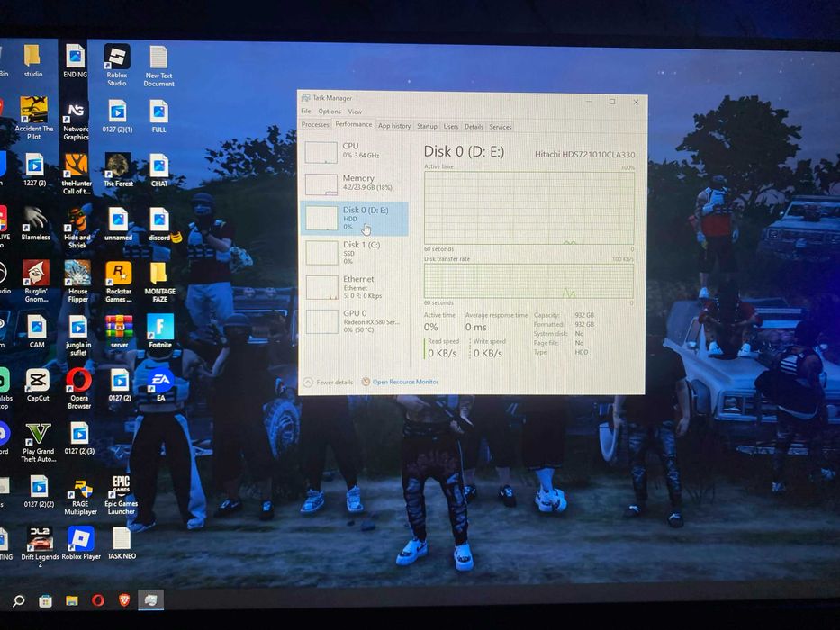Launch Hide and Shriek shortcut
The height and width of the screenshot is (630, 840).
tap(77, 229)
